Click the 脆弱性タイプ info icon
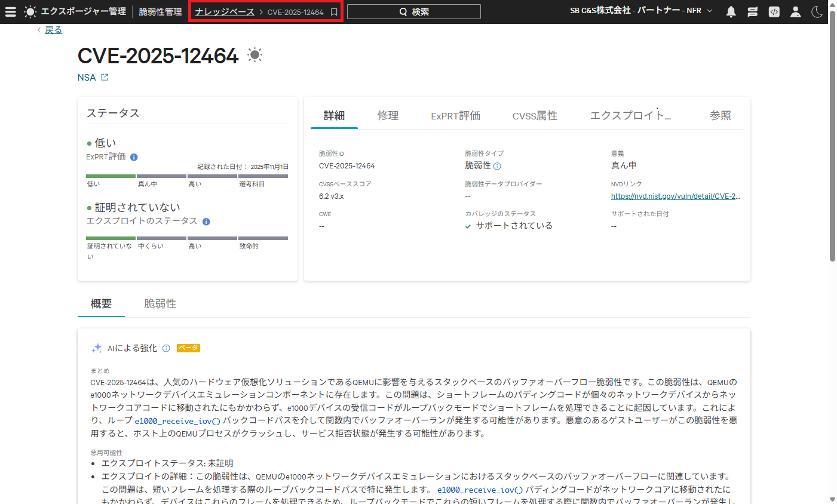 [x=497, y=166]
